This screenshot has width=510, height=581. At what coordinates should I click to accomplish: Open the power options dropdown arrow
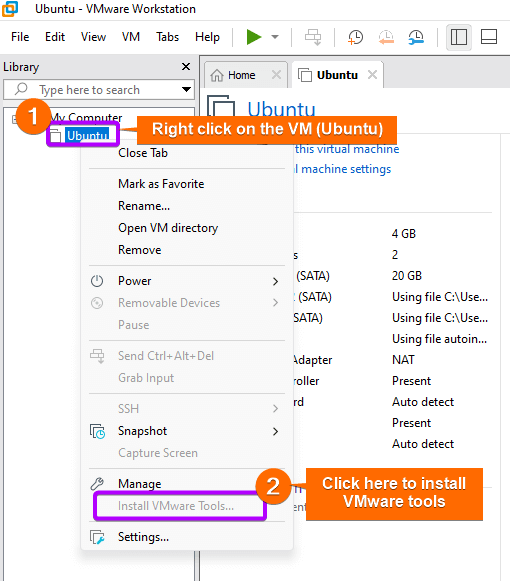275,37
